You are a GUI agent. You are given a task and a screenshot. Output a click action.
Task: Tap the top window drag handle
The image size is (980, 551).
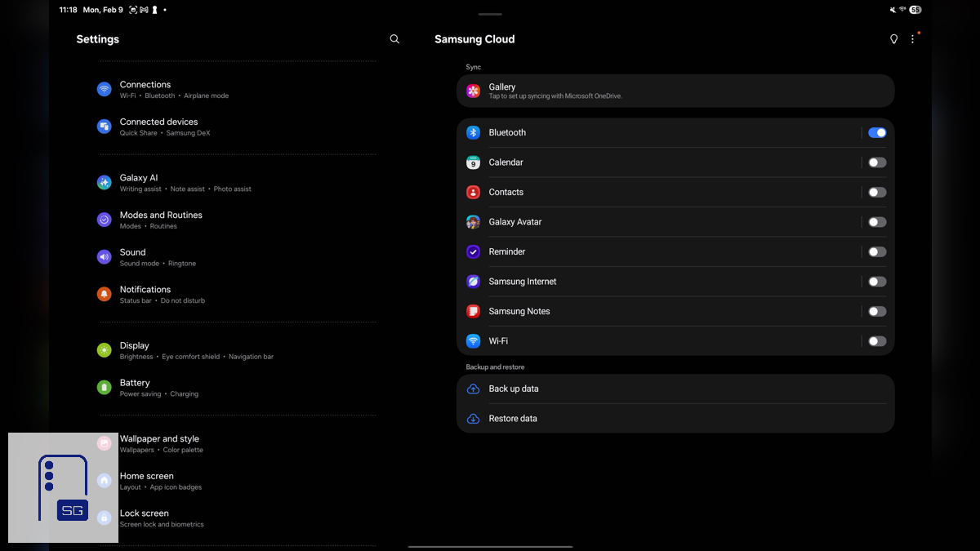click(490, 14)
